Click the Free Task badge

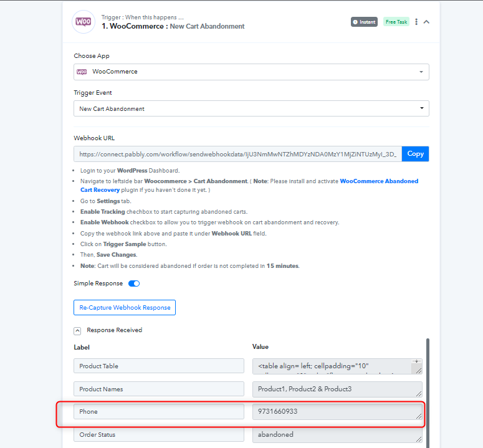tap(396, 22)
